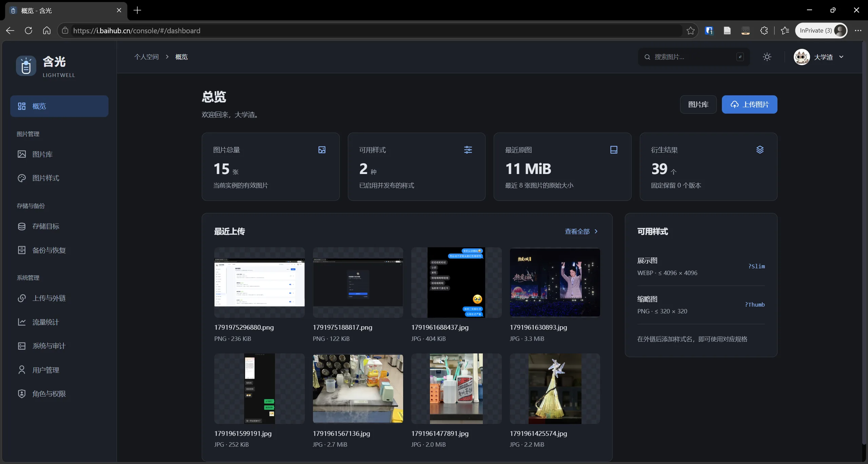Open the 概览 sidebar item
This screenshot has height=464, width=868.
coord(59,106)
